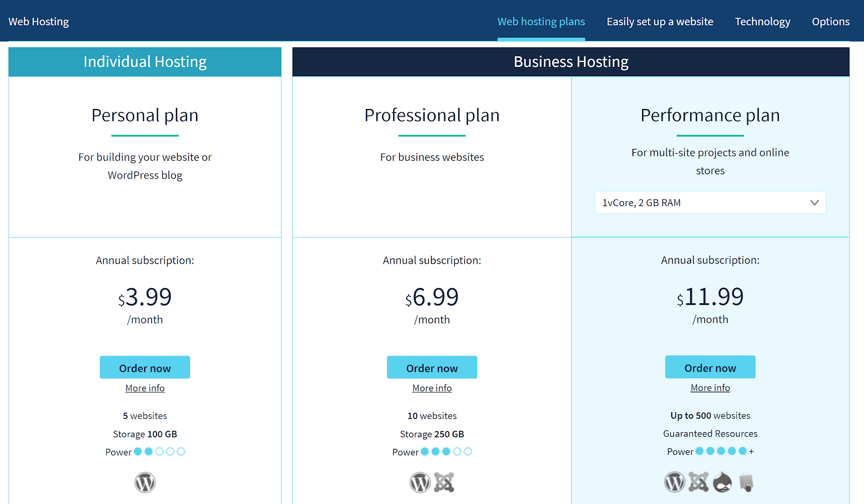Click the plus sign after Performance power dots

pos(752,451)
